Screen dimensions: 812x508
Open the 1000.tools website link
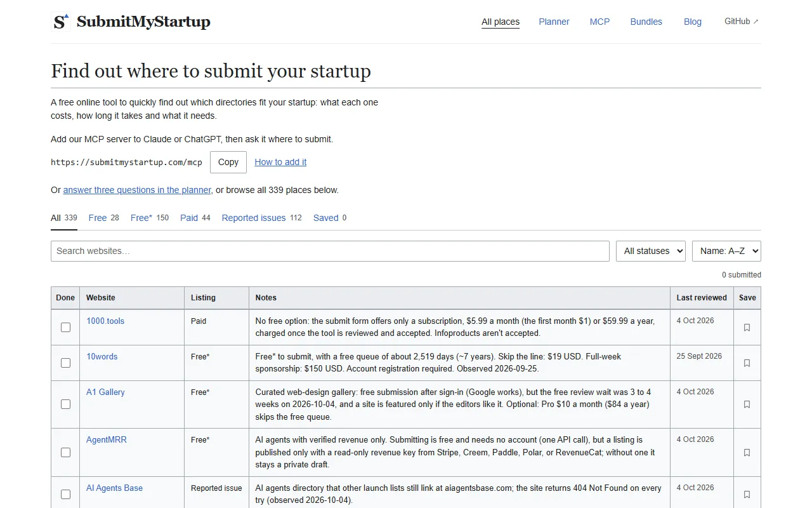click(x=105, y=321)
